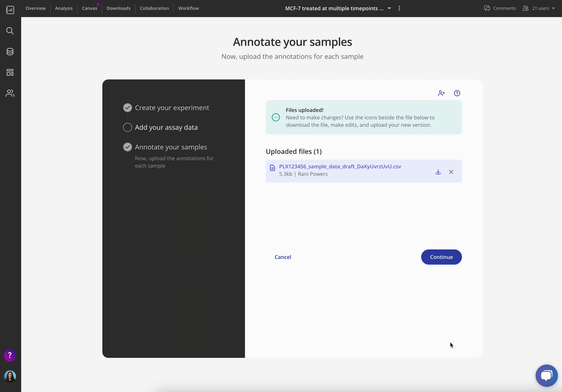Click the add collaborator icon

(441, 93)
